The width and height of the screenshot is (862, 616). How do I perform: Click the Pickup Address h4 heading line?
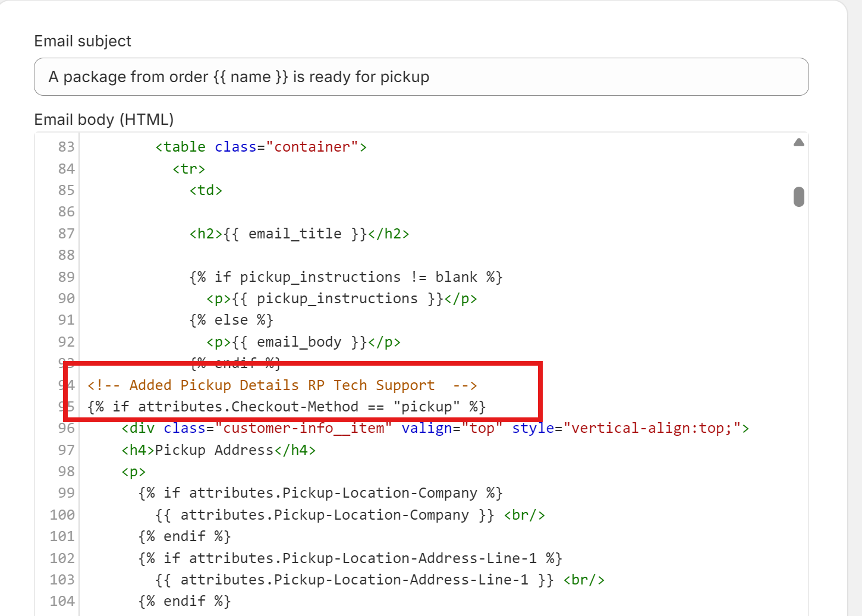pos(218,450)
